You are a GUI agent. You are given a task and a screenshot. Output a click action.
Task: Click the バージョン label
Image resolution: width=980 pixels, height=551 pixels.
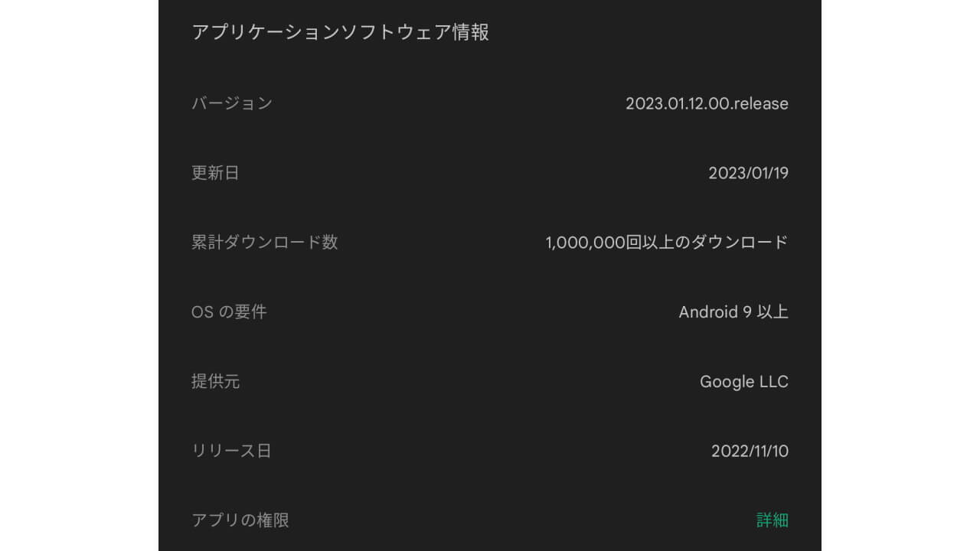(x=232, y=103)
